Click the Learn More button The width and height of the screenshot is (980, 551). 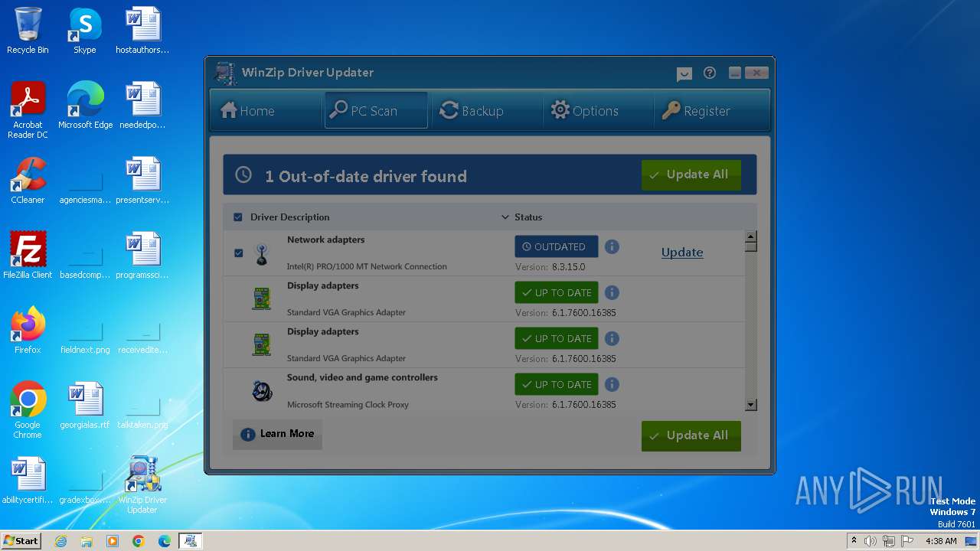coord(277,434)
